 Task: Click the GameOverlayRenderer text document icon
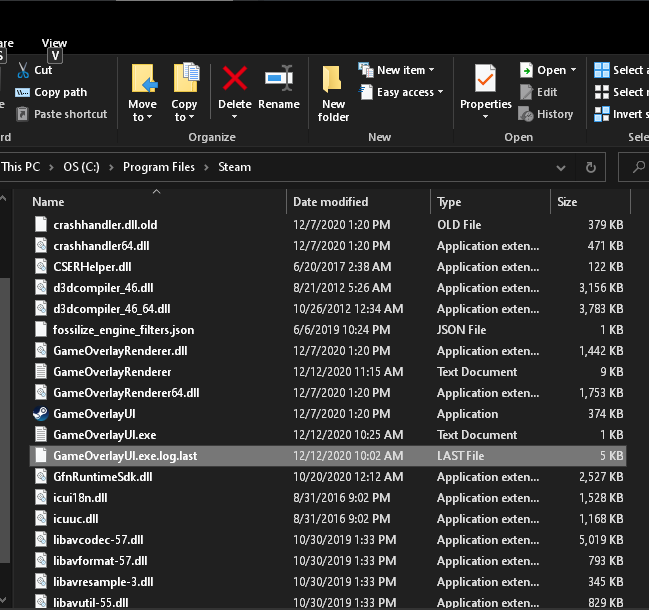(x=41, y=372)
